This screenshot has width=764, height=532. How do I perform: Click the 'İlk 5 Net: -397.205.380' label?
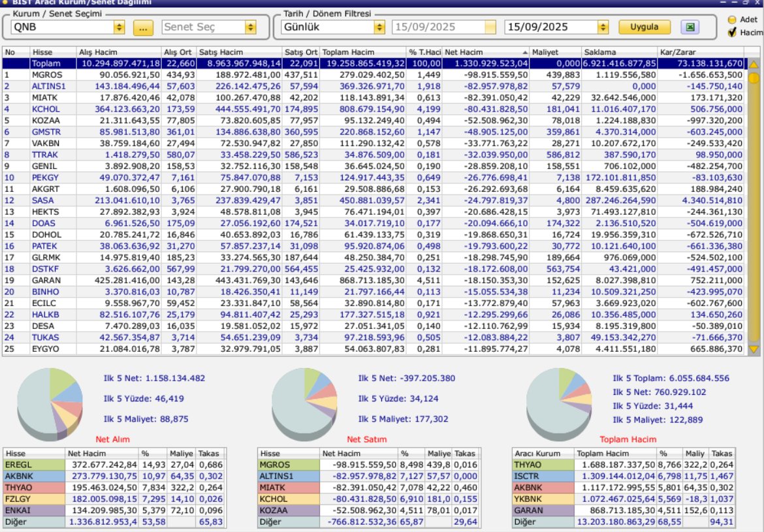(406, 378)
